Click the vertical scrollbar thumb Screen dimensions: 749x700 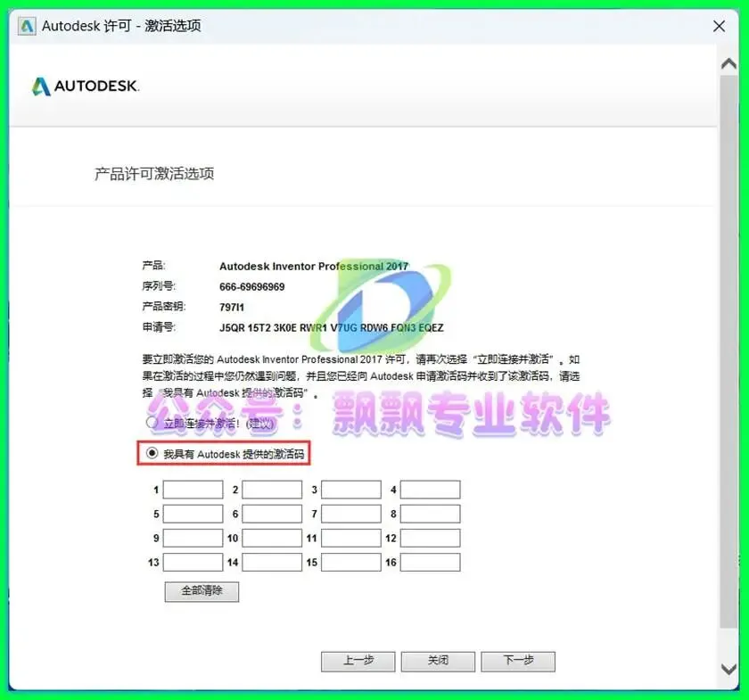click(x=729, y=351)
